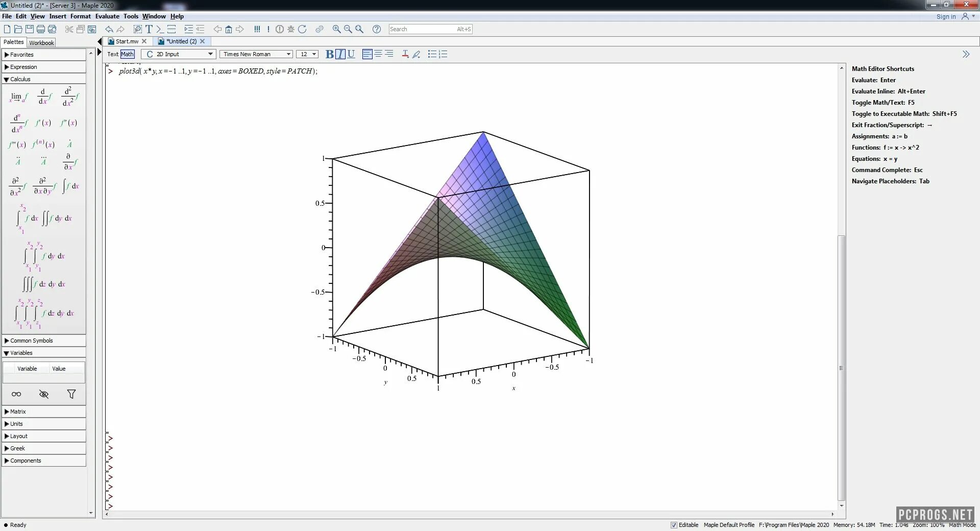Expand the Common Symbols palette

click(x=44, y=341)
